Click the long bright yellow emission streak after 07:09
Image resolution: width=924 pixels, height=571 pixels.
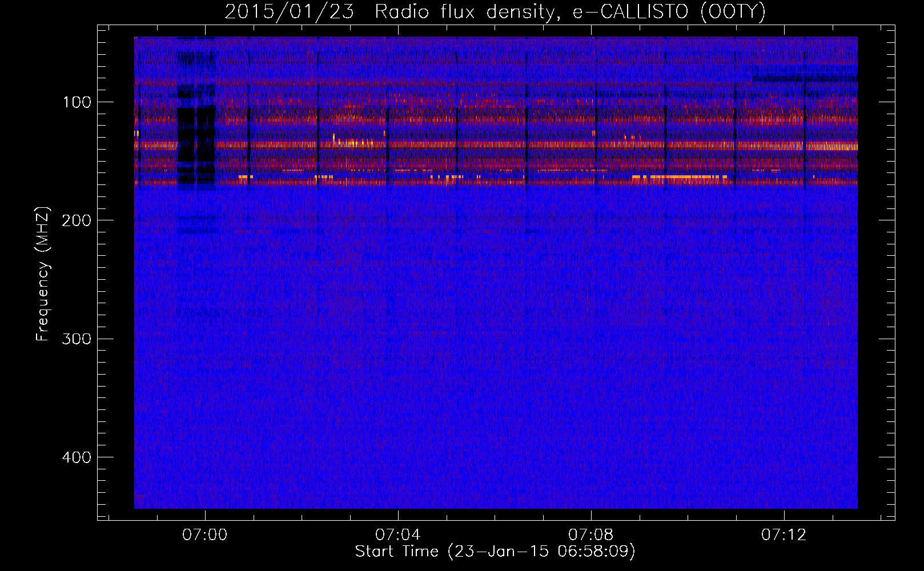pos(680,178)
